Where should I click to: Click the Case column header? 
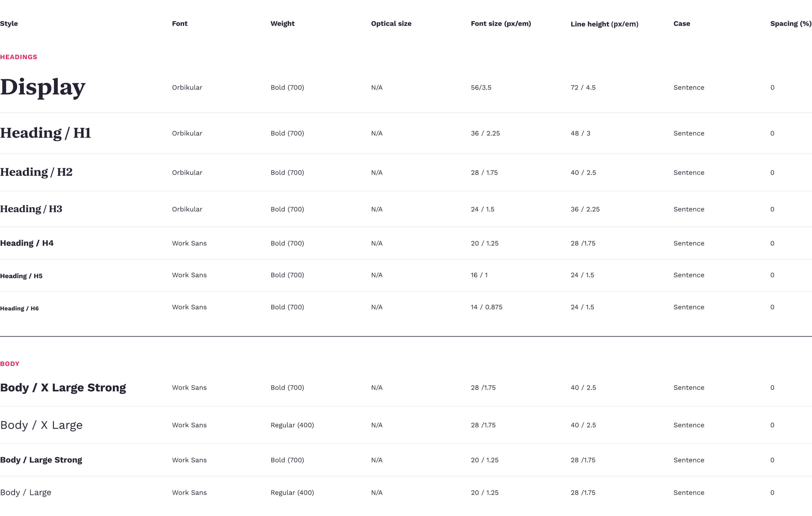click(x=681, y=23)
